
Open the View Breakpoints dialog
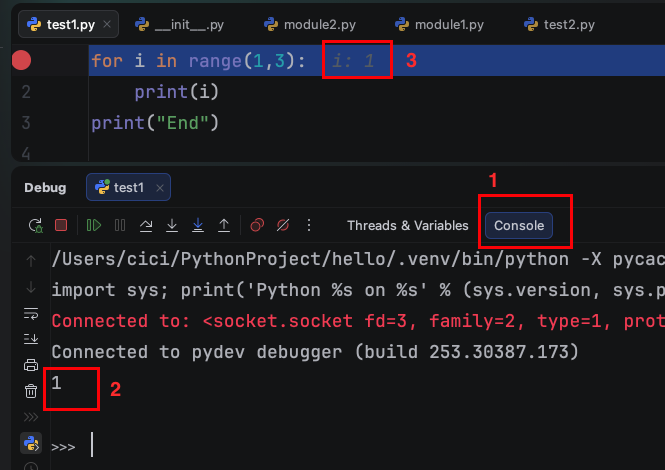tap(257, 225)
